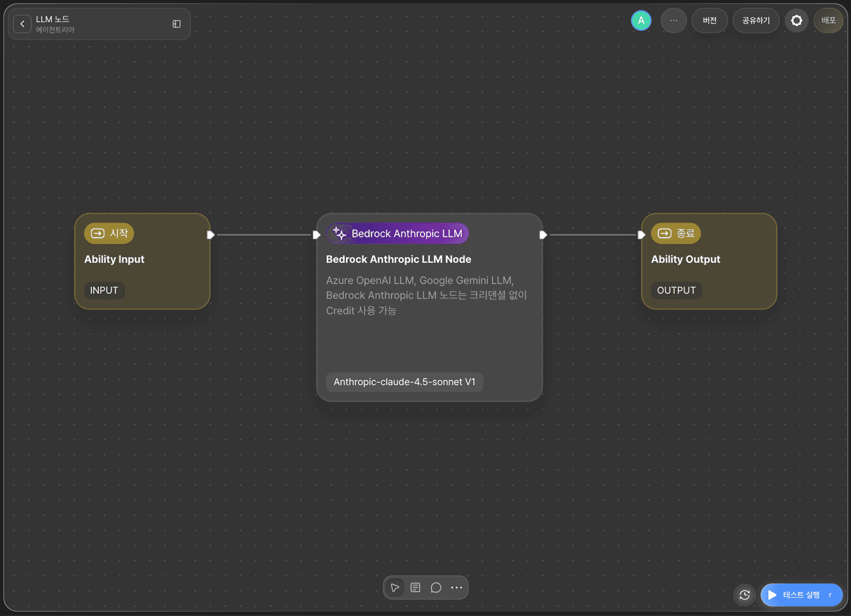851x616 pixels.
Task: Click the Anthropic-claude-4.5-sonnet V1 model tag
Action: click(404, 382)
